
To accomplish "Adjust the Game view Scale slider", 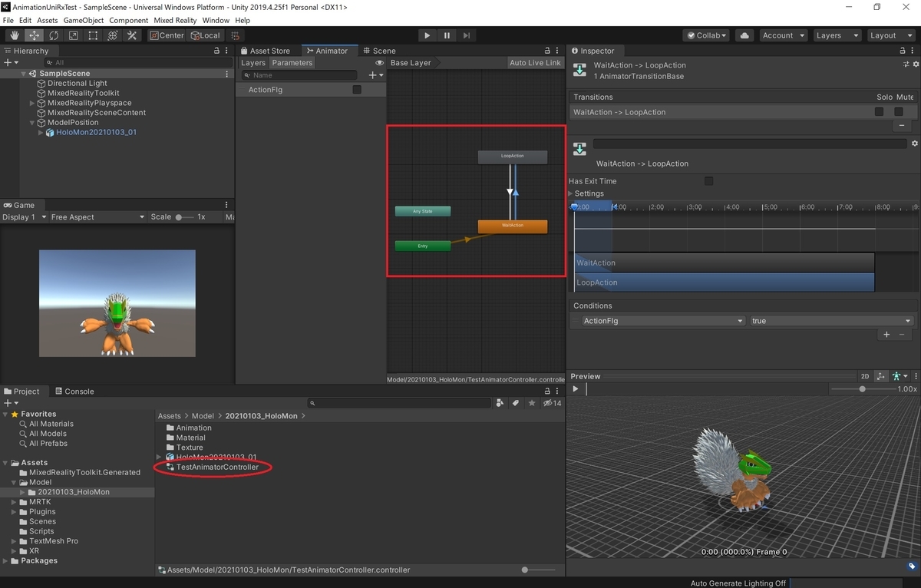I will pyautogui.click(x=184, y=217).
